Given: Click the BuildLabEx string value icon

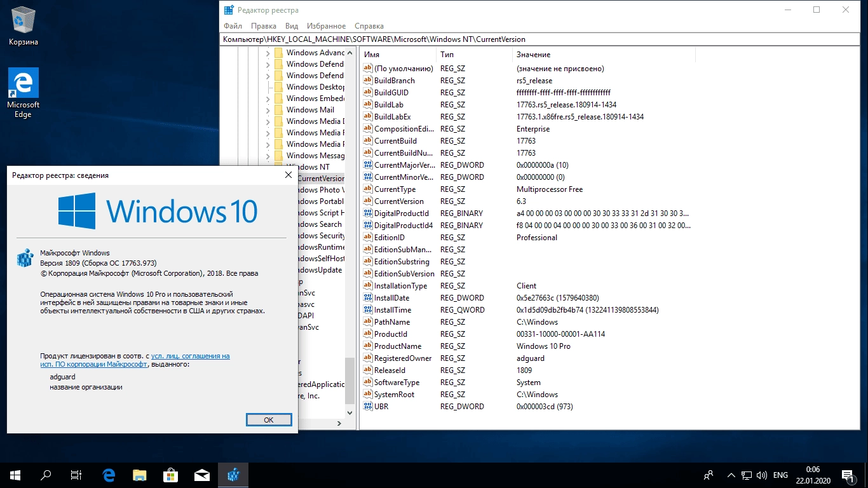Looking at the screenshot, I should click(x=367, y=117).
